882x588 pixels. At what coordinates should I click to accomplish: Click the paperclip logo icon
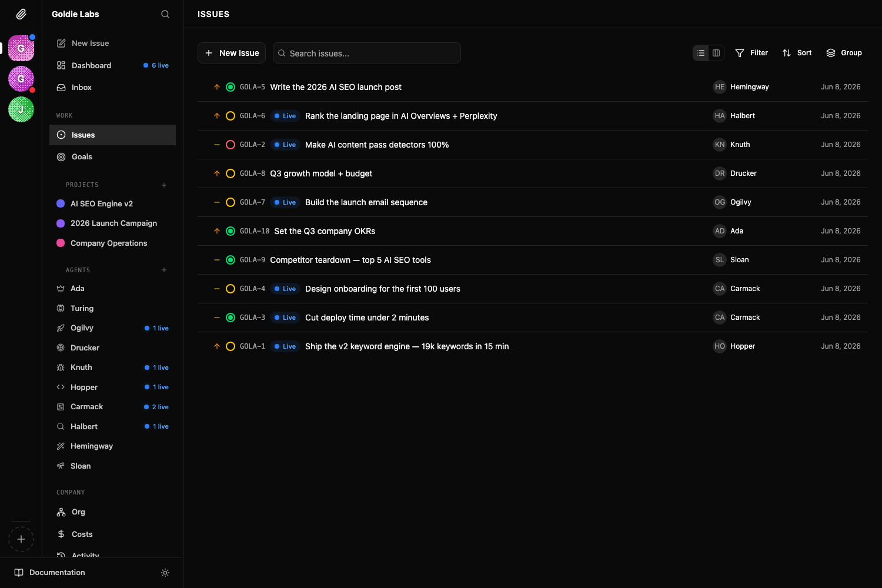point(21,14)
